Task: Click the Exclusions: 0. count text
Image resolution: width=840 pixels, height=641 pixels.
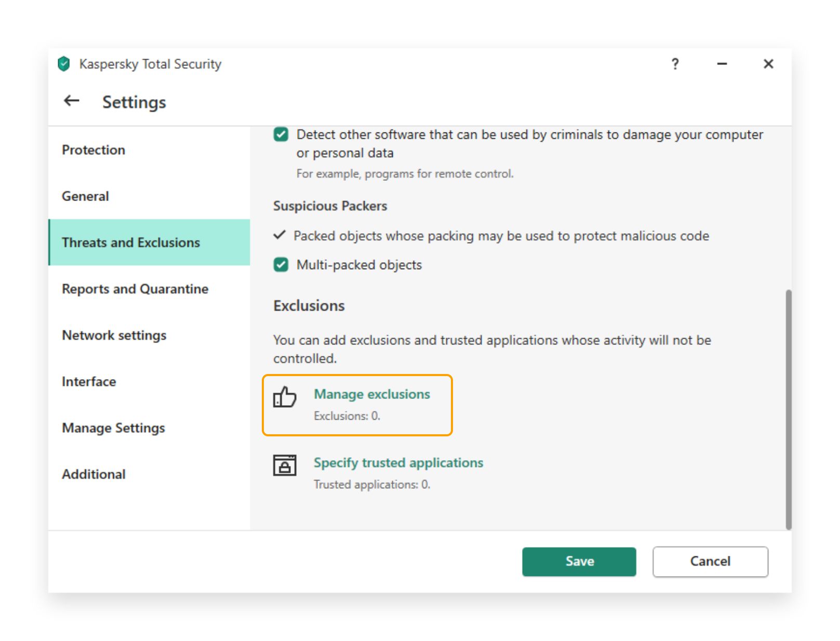Action: pyautogui.click(x=347, y=416)
